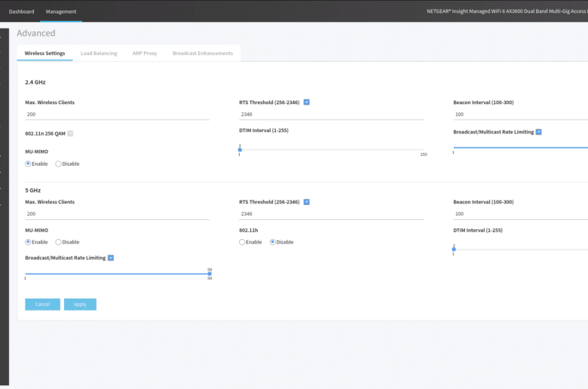The height and width of the screenshot is (389, 588).
Task: Click the 2.4 GHz RTS Threshold value field
Action: 331,115
